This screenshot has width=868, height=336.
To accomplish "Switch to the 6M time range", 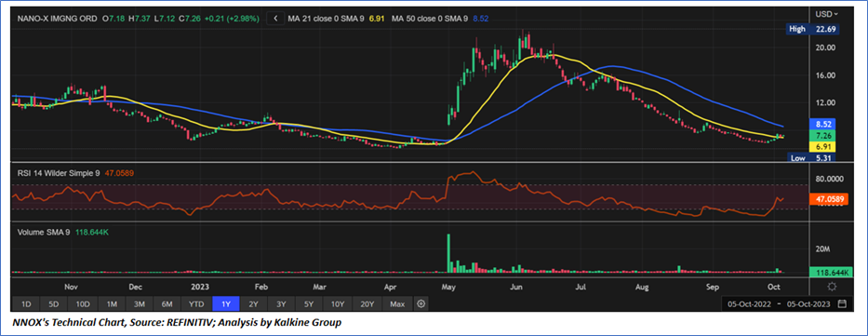I will pyautogui.click(x=167, y=304).
